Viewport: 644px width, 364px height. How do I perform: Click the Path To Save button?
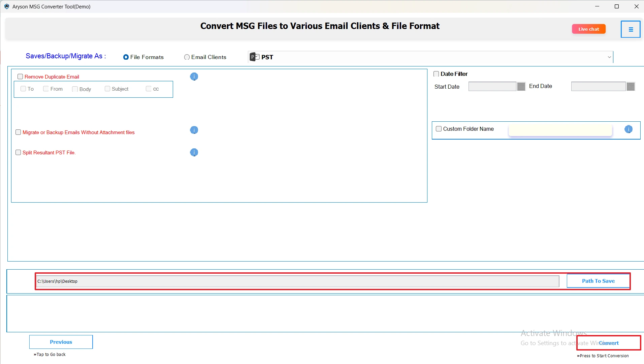pos(598,281)
